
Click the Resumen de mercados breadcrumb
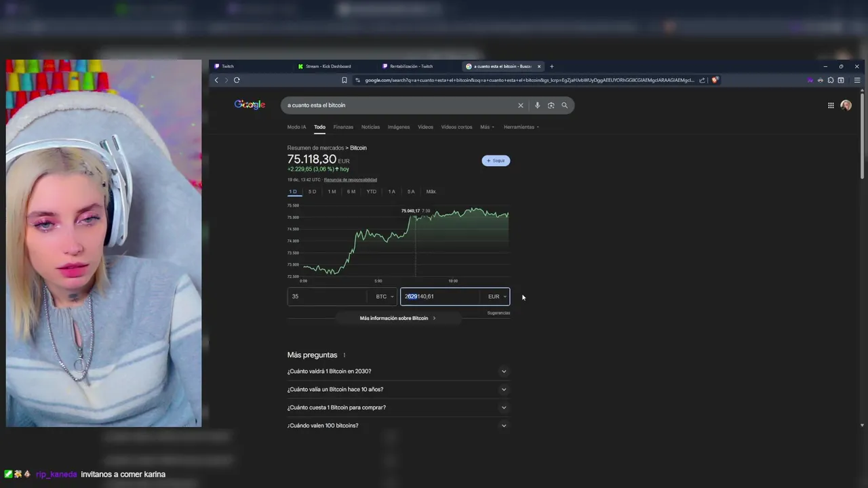pos(315,148)
